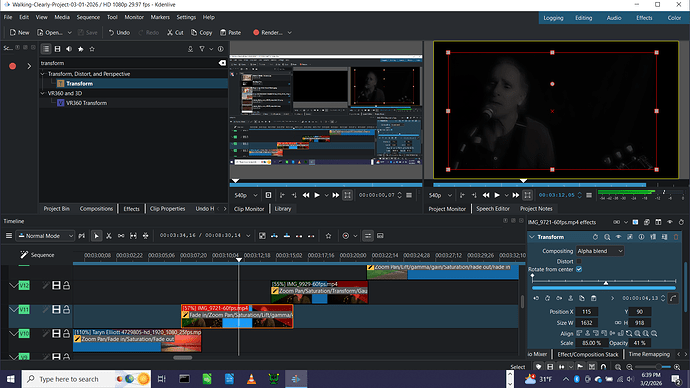Toggle timeline track mixer view button
The width and height of the screenshot is (690, 388).
click(x=368, y=236)
